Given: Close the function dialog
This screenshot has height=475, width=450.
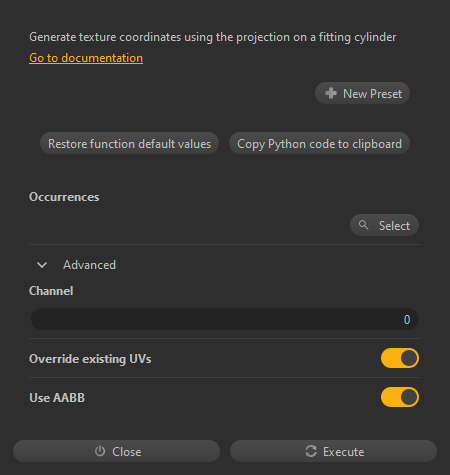Looking at the screenshot, I should click(116, 451).
